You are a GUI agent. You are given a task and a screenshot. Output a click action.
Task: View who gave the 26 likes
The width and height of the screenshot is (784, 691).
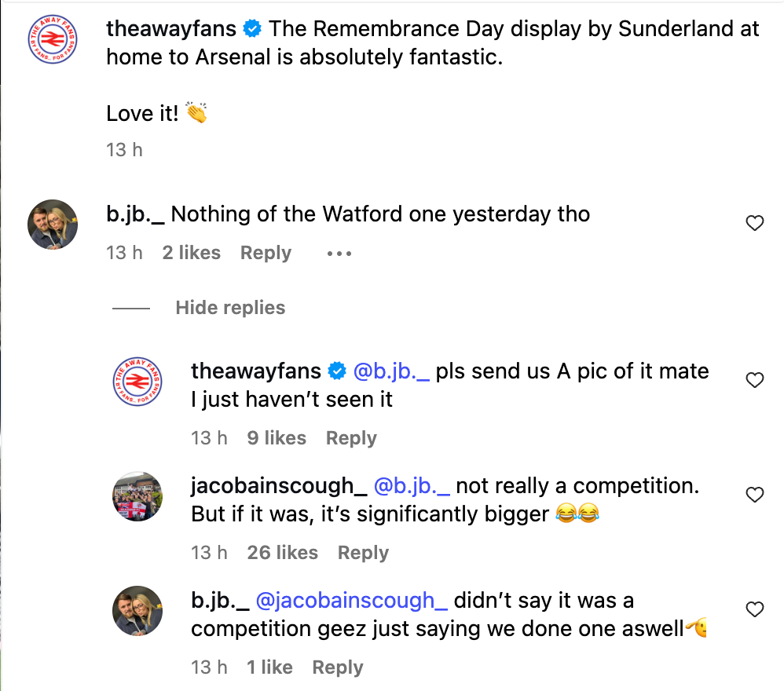point(282,553)
